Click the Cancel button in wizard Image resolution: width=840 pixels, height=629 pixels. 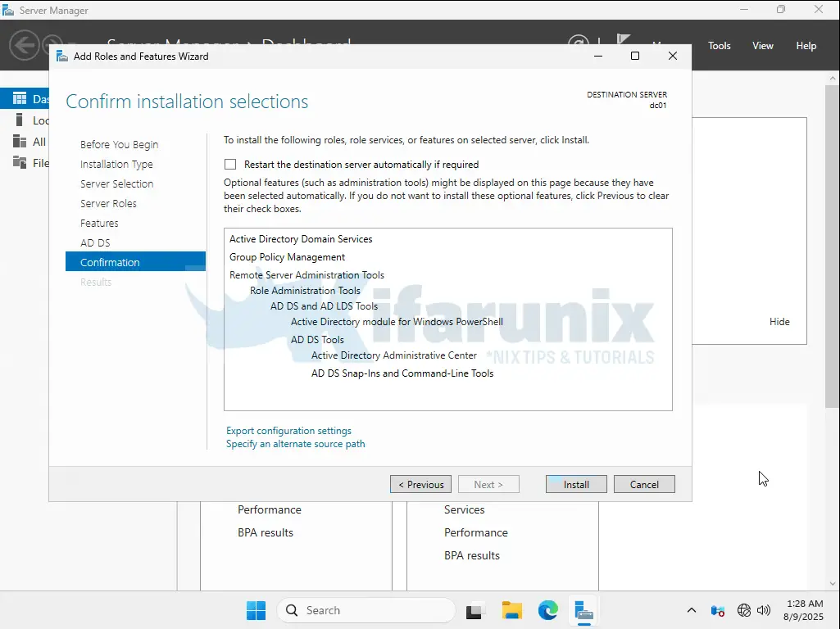pyautogui.click(x=644, y=485)
